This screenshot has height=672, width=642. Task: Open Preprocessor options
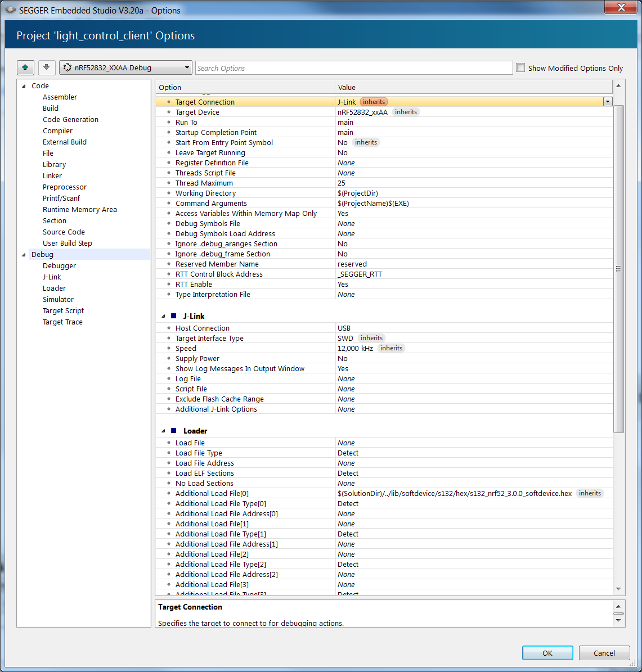[64, 187]
